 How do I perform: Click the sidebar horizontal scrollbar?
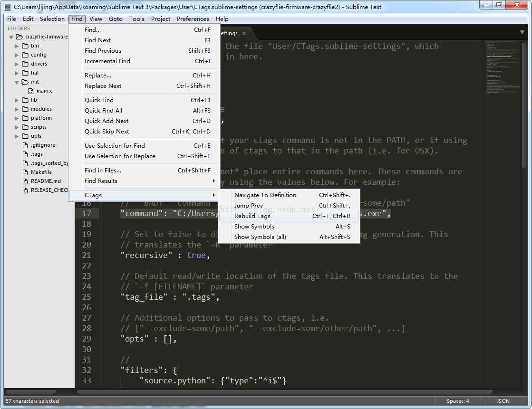tap(31, 392)
